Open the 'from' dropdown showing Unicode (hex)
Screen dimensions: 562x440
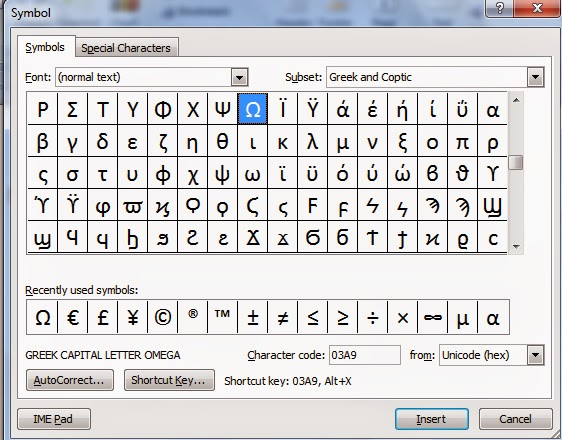tap(535, 355)
